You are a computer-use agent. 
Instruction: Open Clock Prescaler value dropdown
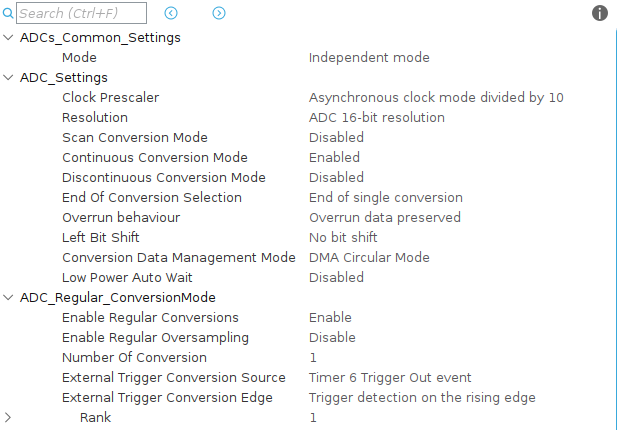(x=436, y=98)
